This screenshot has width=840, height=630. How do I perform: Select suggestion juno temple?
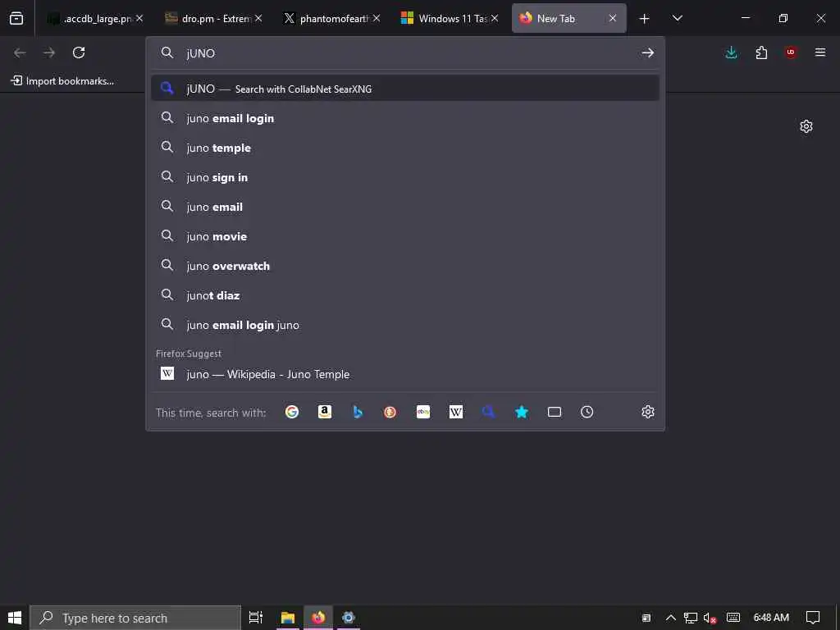[x=405, y=148]
